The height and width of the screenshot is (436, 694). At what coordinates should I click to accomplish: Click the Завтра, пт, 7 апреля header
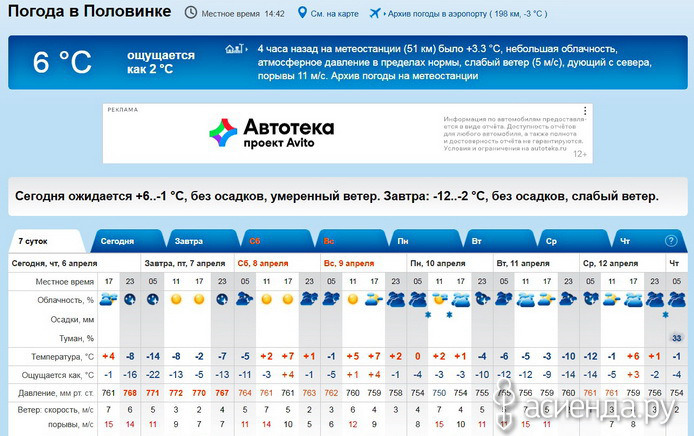[x=185, y=263]
